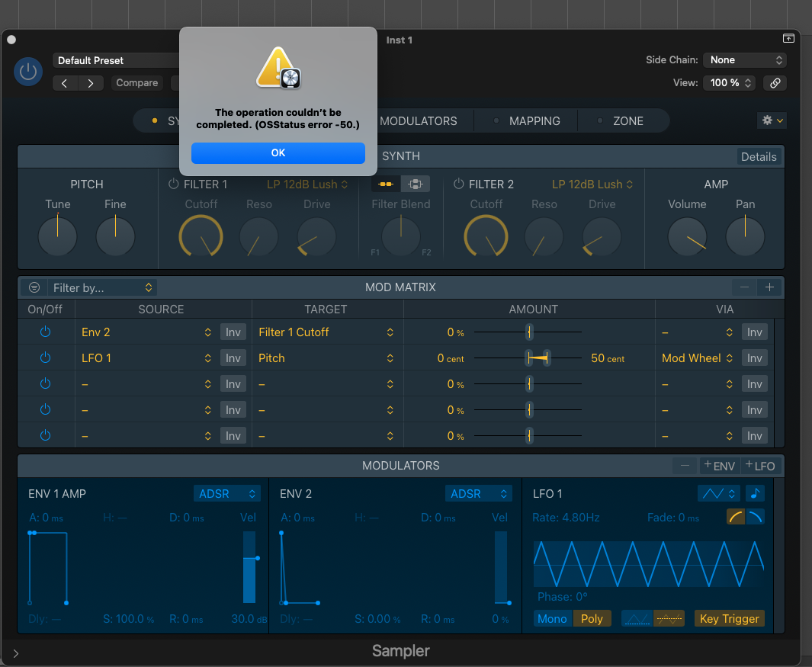Open the Side Chain dropdown

pyautogui.click(x=744, y=60)
